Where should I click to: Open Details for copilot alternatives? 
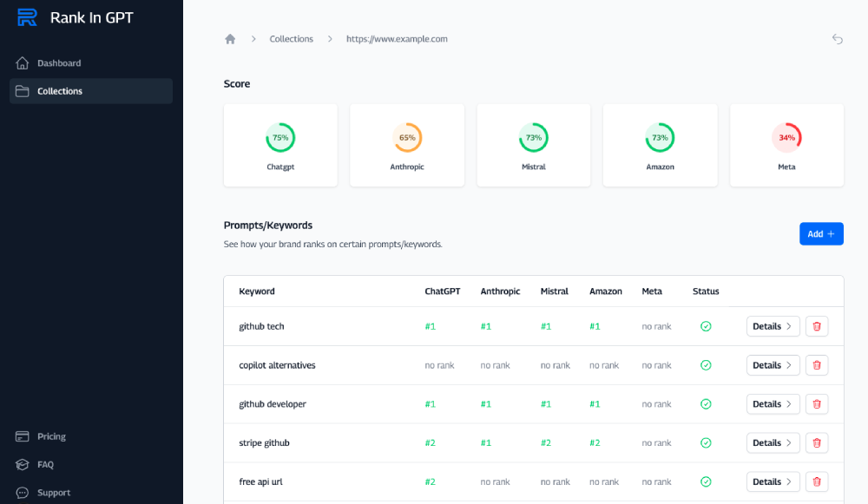click(x=773, y=365)
